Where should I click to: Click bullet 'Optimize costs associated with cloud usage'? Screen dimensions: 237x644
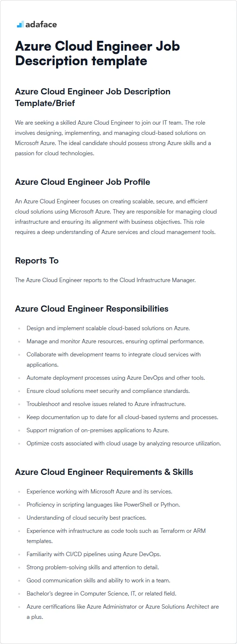[124, 443]
